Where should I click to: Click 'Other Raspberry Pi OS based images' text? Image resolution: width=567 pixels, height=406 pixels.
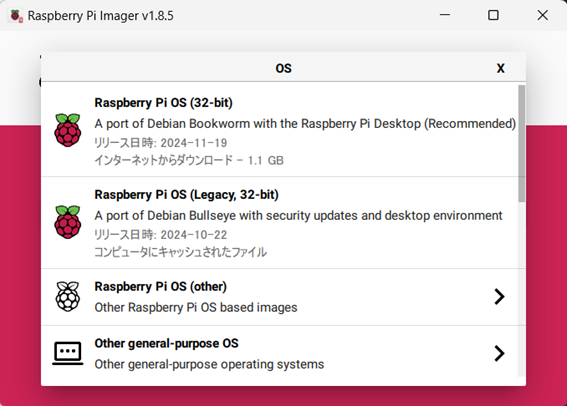pyautogui.click(x=196, y=308)
